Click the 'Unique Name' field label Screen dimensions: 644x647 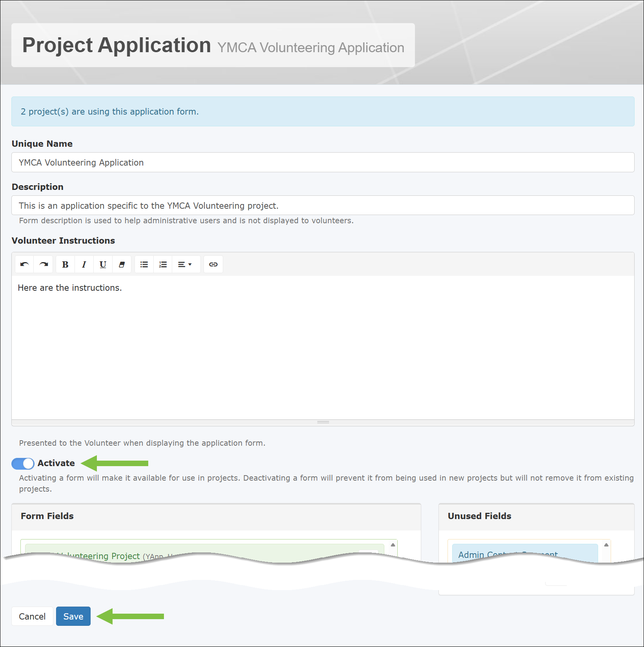coord(42,144)
